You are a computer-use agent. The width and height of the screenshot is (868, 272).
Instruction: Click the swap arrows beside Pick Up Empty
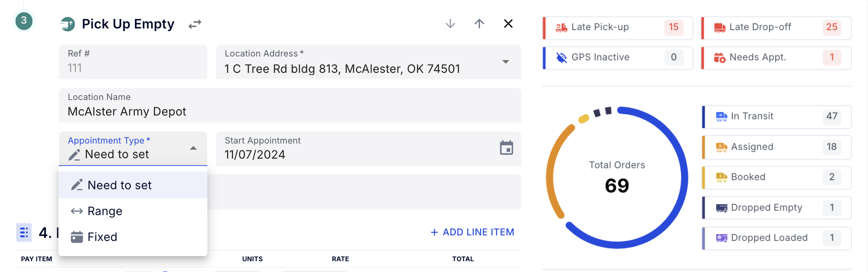point(195,24)
